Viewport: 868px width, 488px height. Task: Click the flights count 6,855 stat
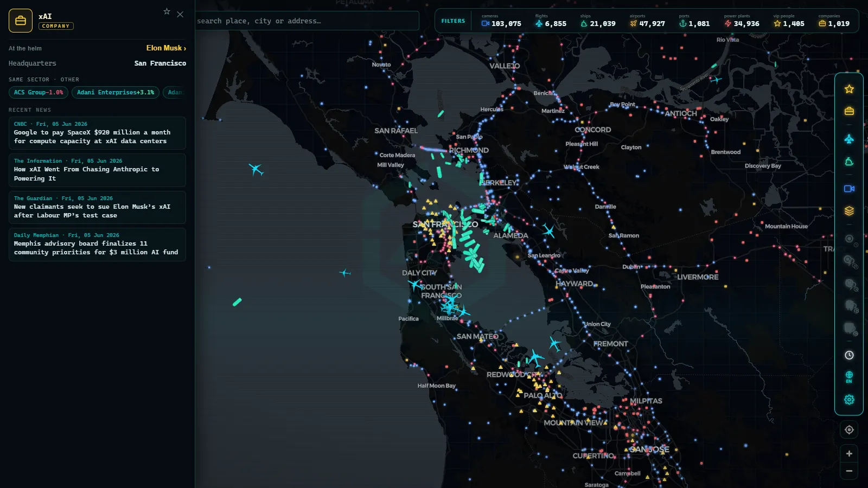pos(551,21)
